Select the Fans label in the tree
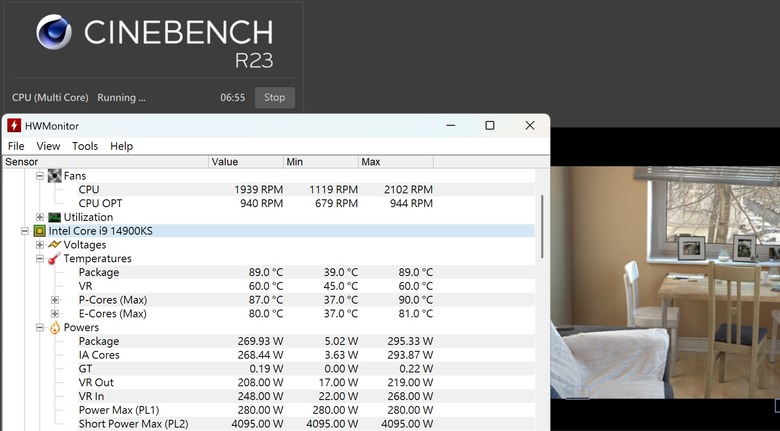 [x=75, y=176]
